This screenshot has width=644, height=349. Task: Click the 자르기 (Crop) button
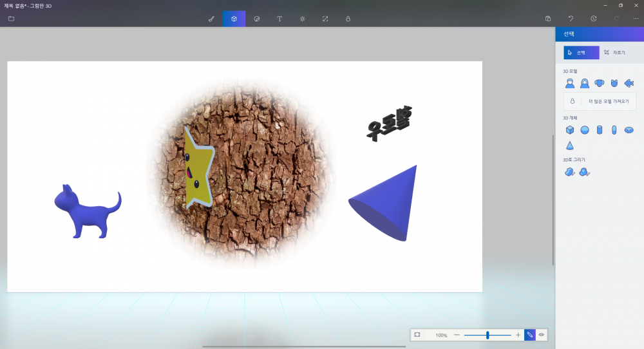pos(615,52)
